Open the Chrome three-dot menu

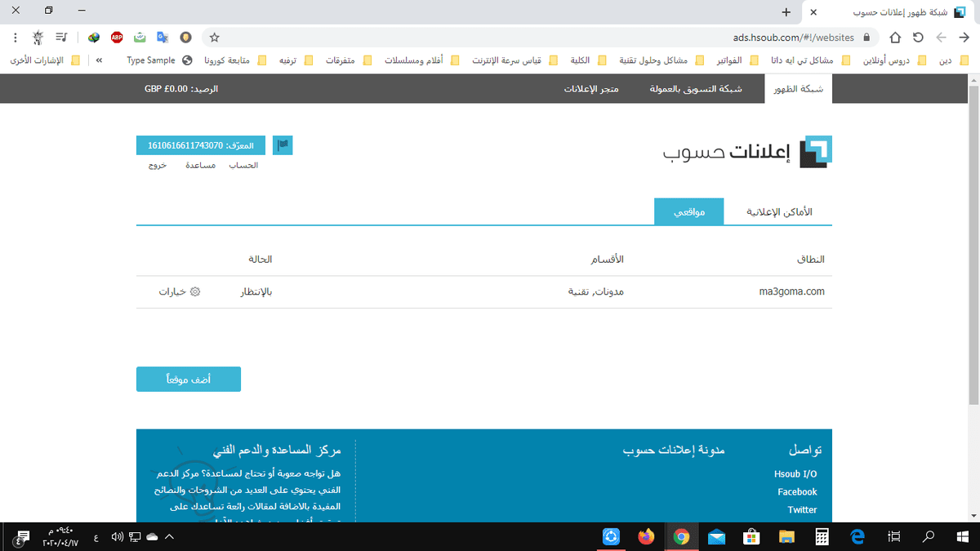tap(16, 38)
